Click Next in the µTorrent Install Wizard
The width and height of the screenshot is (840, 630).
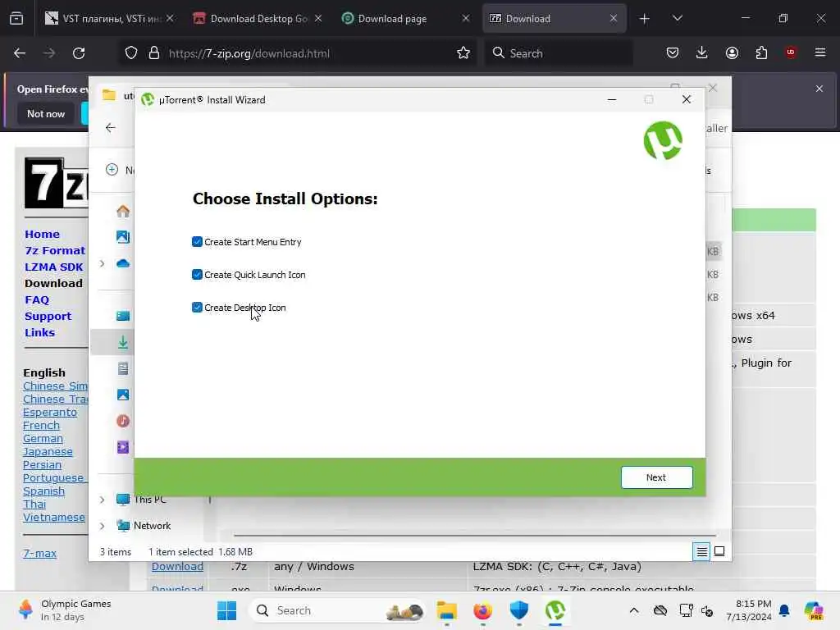656,477
